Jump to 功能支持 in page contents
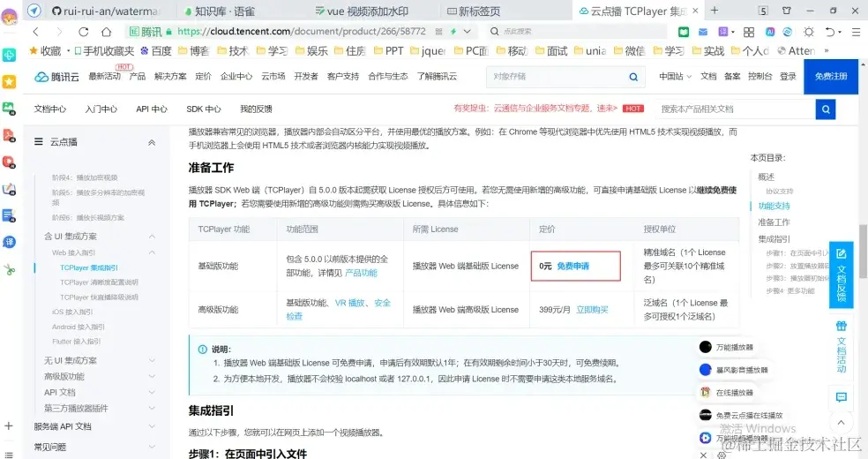This screenshot has height=459, width=868. pyautogui.click(x=774, y=206)
